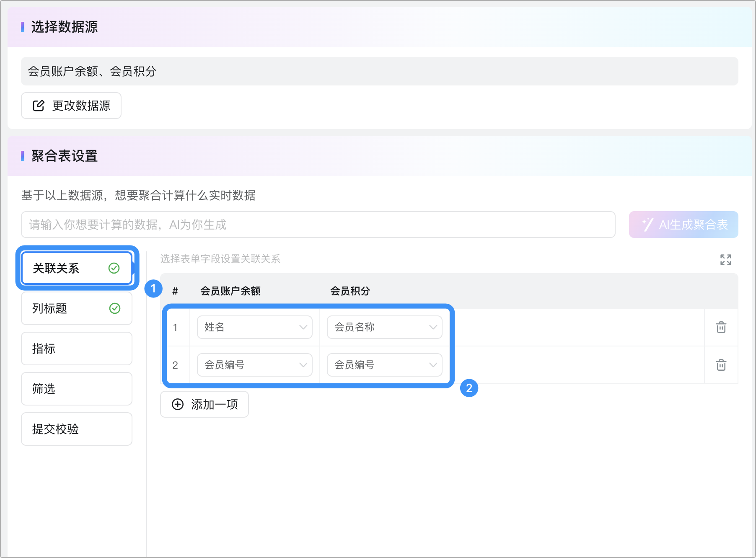
Task: Open the 姓名 dropdown in row 1
Action: pos(255,327)
